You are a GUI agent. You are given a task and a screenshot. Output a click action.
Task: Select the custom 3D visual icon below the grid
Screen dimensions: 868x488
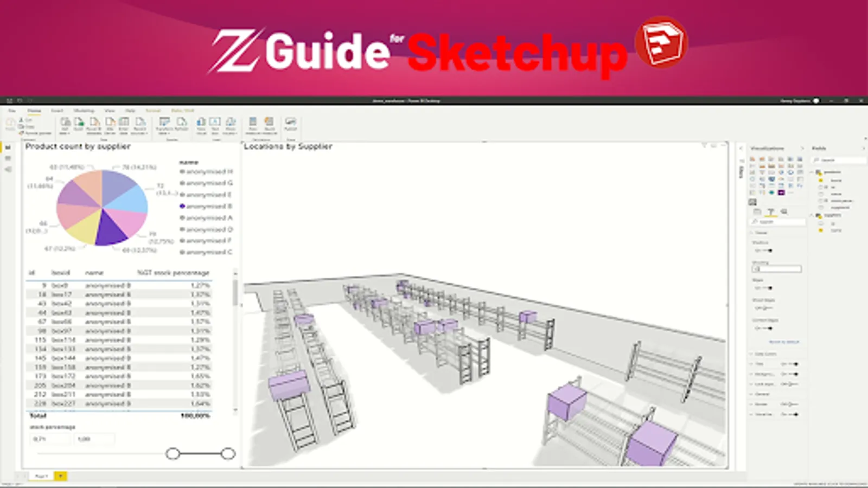[x=753, y=202]
